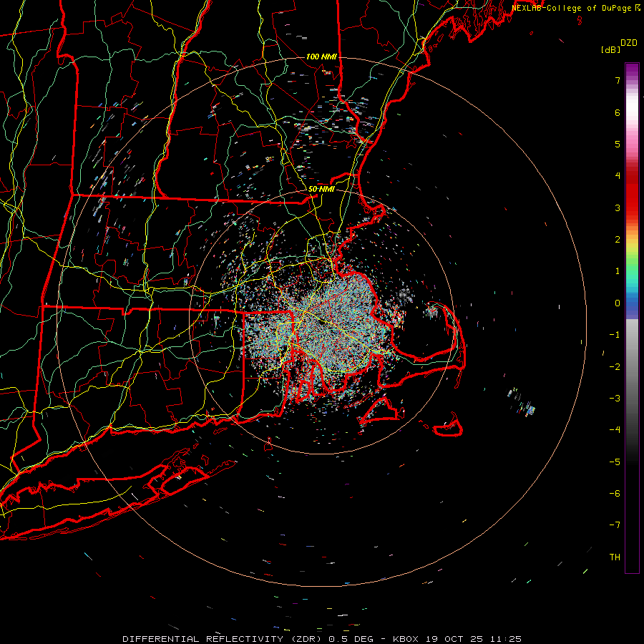Click the DZD legend title
This screenshot has width=644, height=644.
[x=629, y=43]
